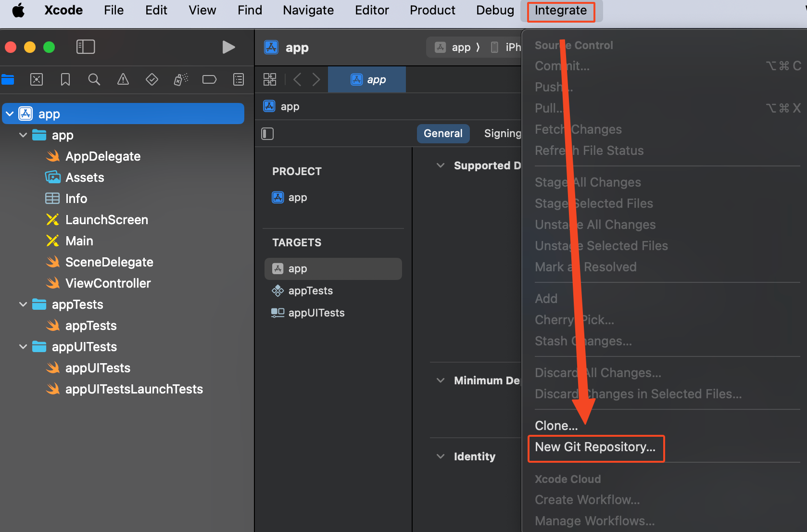
Task: Open the iPhone run destination selector
Action: point(506,47)
